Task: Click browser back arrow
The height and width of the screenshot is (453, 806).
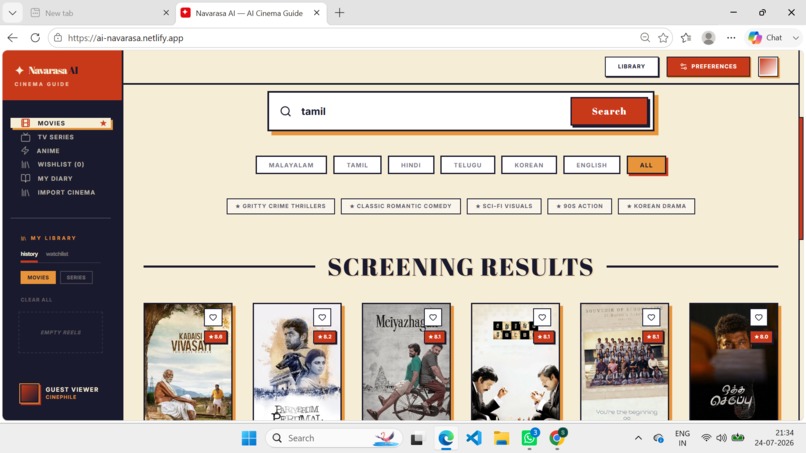Action: tap(12, 38)
